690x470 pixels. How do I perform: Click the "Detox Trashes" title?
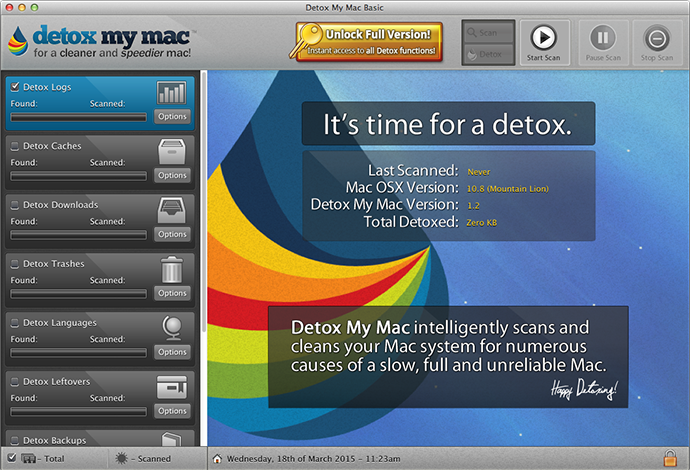click(54, 264)
